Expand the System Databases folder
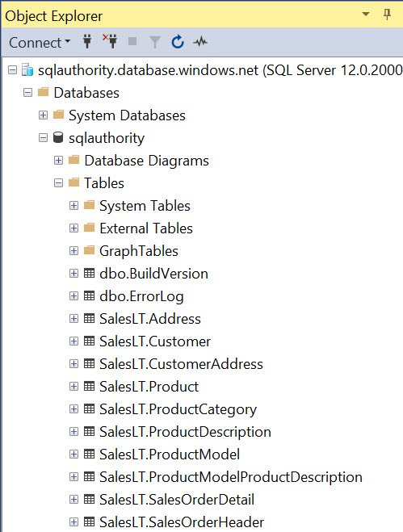Screen dimensions: 403x532 (x=43, y=115)
